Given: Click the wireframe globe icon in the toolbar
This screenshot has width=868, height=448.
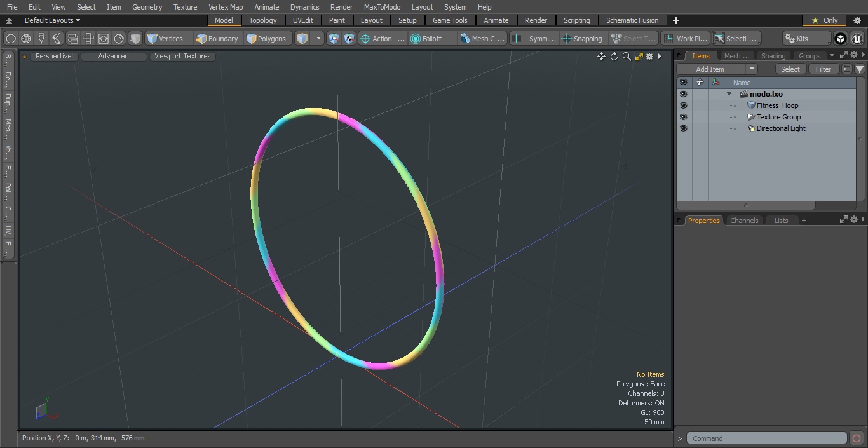Looking at the screenshot, I should click(x=26, y=39).
